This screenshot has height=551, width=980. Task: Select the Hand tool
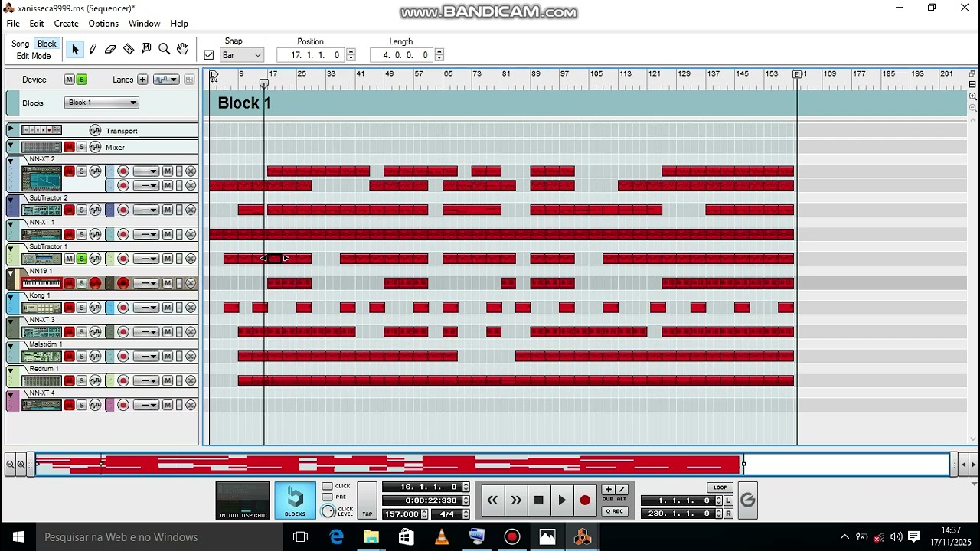(x=182, y=49)
